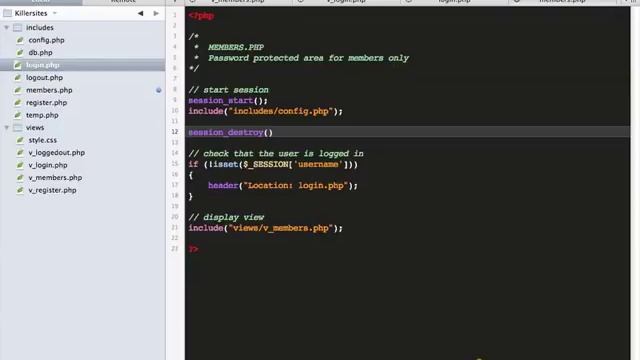The width and height of the screenshot is (640, 360).
Task: Open logout.php in the file list
Action: tap(44, 78)
